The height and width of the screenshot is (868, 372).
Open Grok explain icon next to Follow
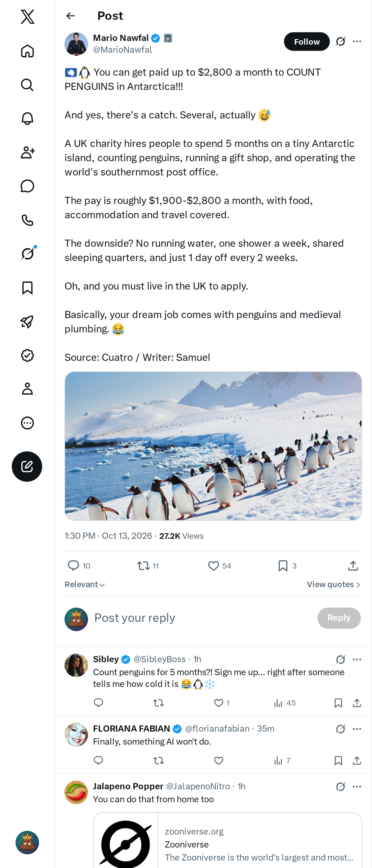pos(340,42)
